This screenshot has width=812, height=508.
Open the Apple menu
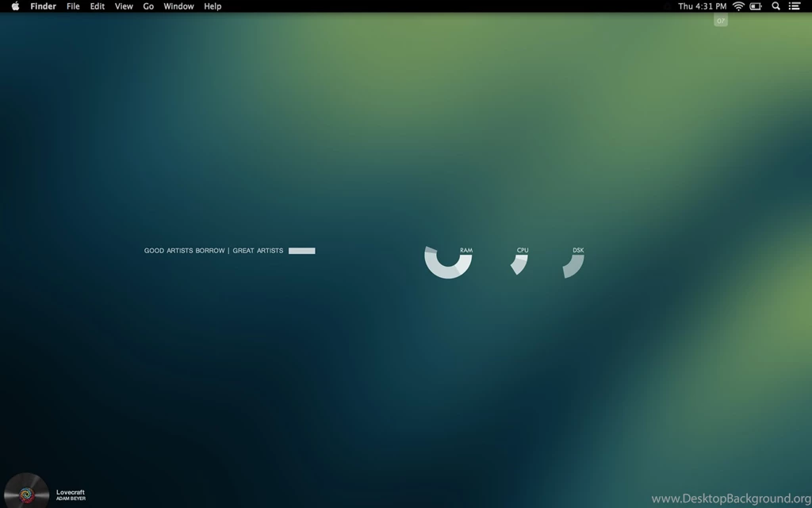13,6
